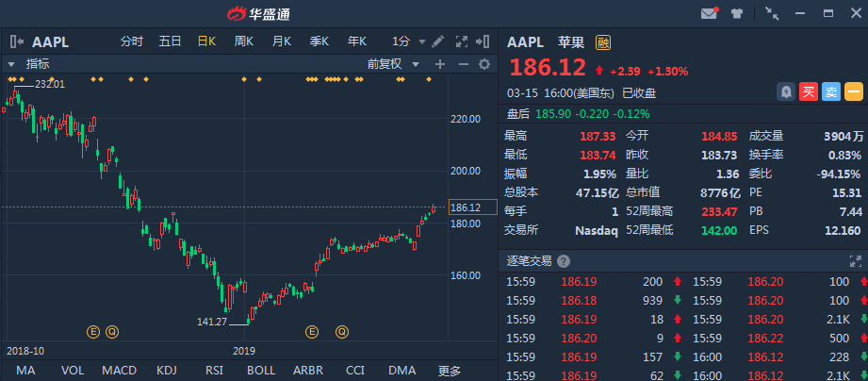The width and height of the screenshot is (868, 381).
Task: Click the blue 卖 sell button
Action: click(830, 91)
